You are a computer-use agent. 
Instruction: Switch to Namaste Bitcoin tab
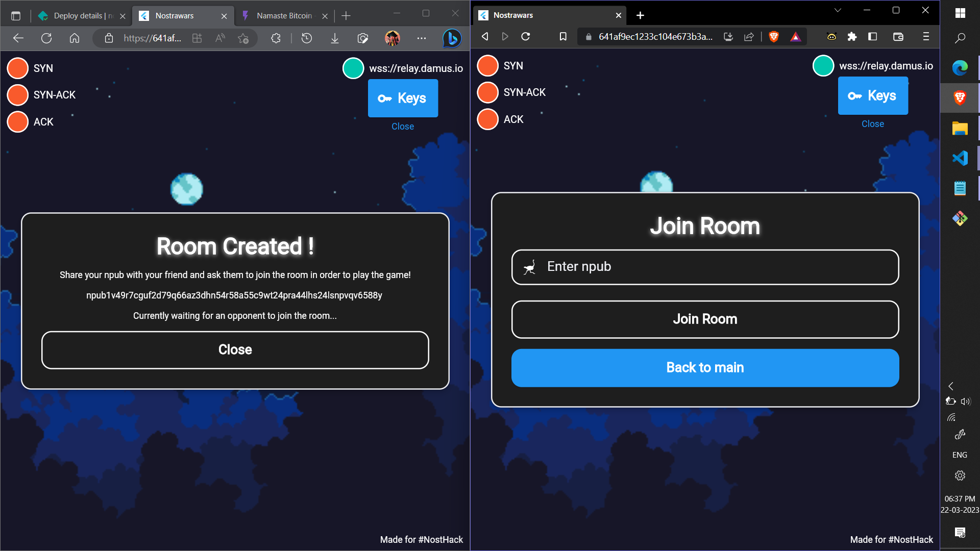pyautogui.click(x=284, y=16)
